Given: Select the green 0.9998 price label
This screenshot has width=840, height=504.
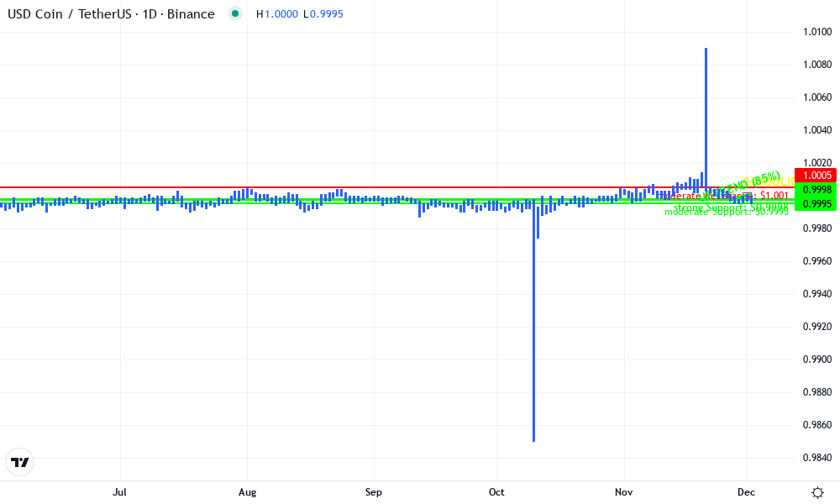Looking at the screenshot, I should [818, 191].
